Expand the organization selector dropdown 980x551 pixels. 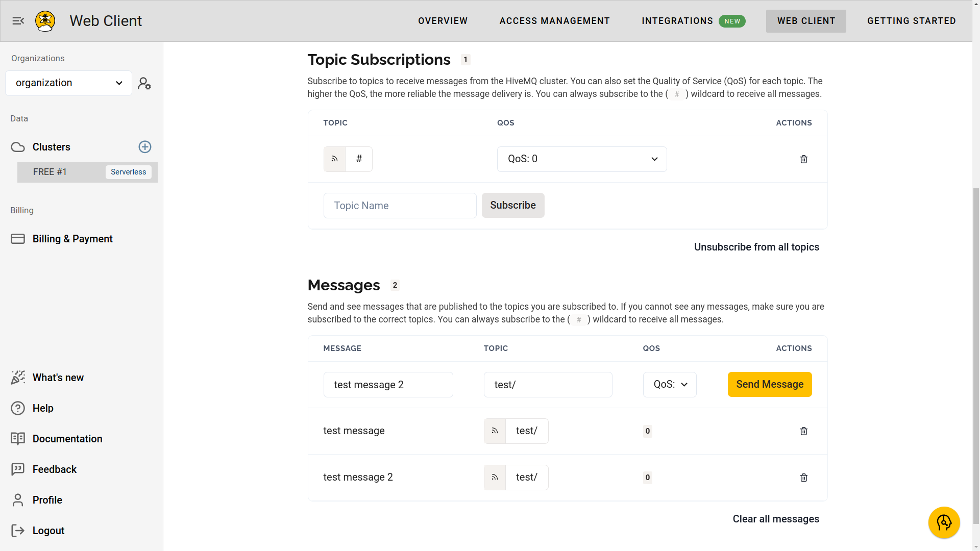tap(68, 82)
